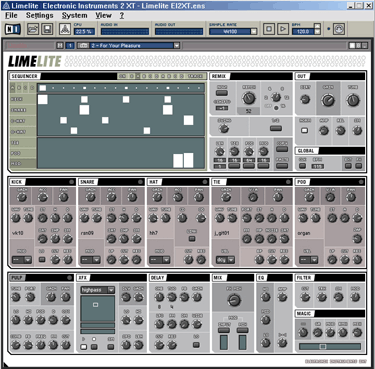Click the large gain knob in OUT

tap(328, 100)
